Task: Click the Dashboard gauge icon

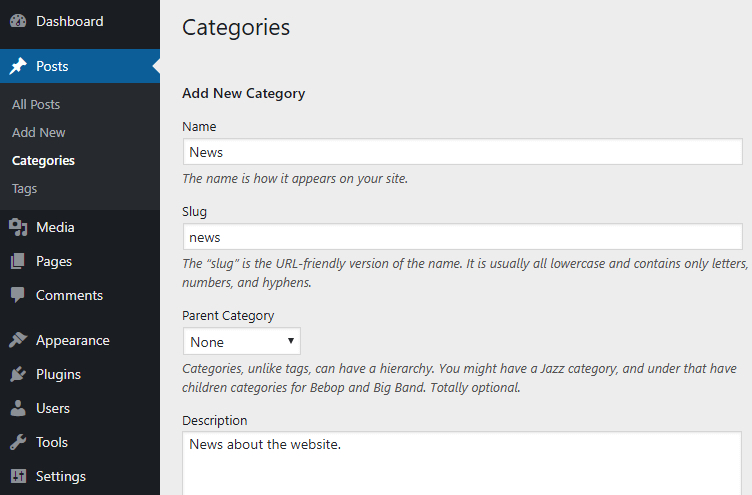Action: pyautogui.click(x=18, y=21)
